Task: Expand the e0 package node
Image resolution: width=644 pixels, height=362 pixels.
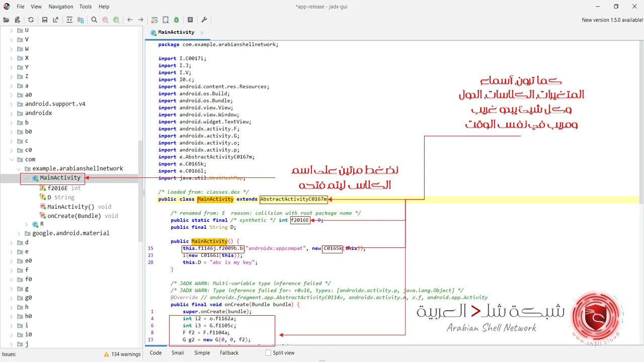Action: 12,261
